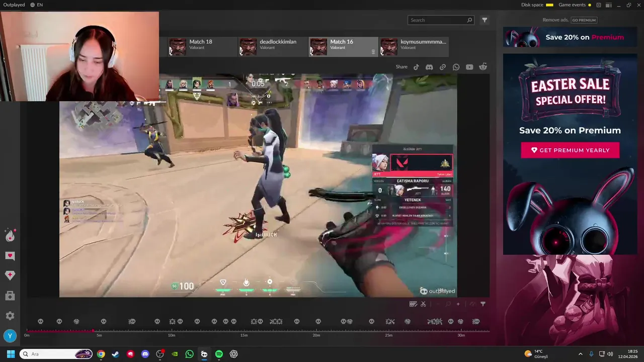Select the scissors cut tool
Image resolution: width=644 pixels, height=362 pixels.
click(423, 304)
